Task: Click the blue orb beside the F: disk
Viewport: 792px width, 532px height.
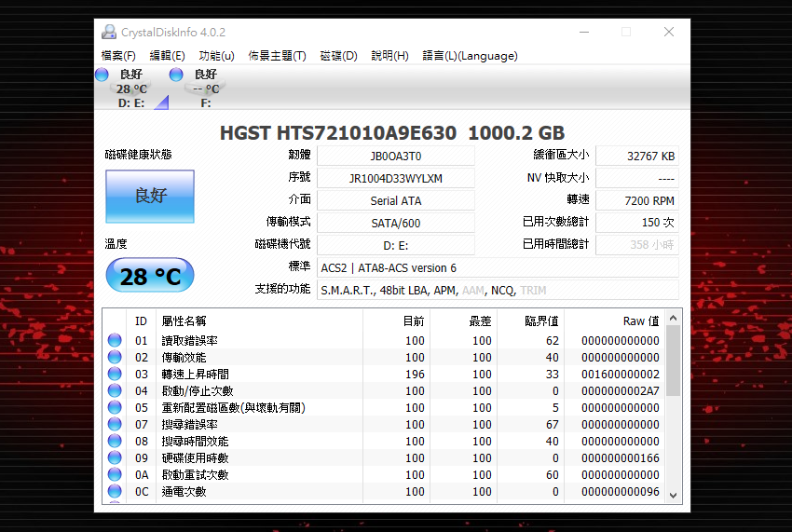Action: tap(176, 75)
